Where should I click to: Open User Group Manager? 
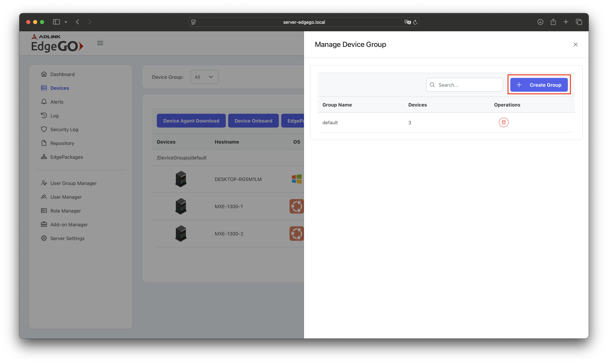click(x=73, y=183)
